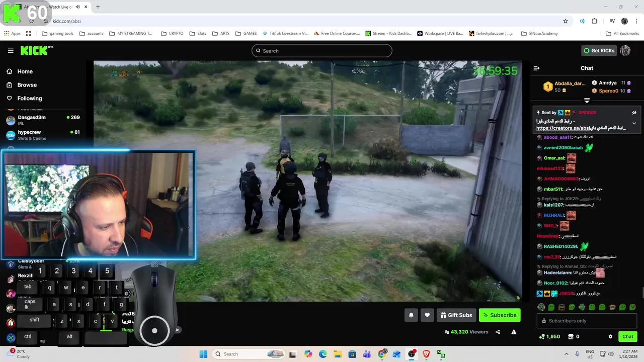Open the Kick hamburger sidebar menu

click(x=11, y=51)
